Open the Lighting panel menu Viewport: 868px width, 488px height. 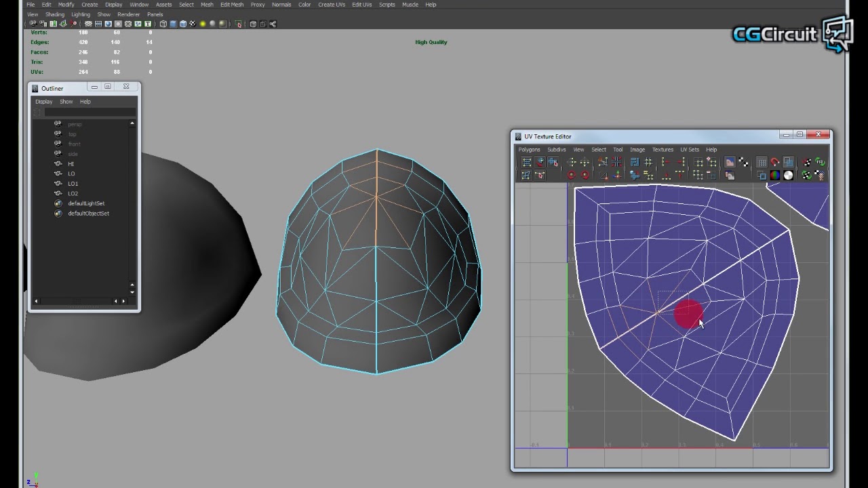[x=81, y=14]
